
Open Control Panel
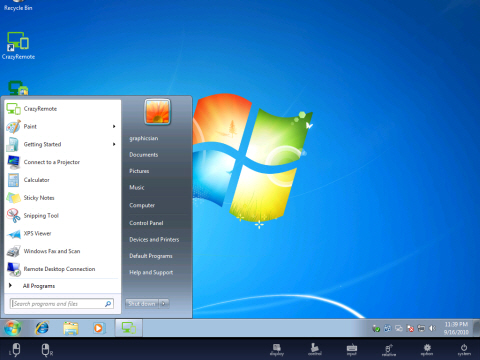pyautogui.click(x=146, y=223)
